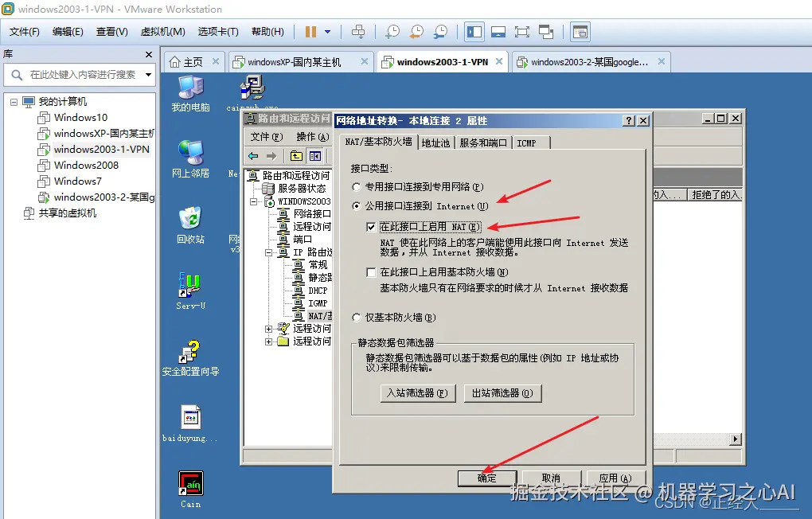Switch to the ICMP tab
The width and height of the screenshot is (812, 519).
pos(526,143)
